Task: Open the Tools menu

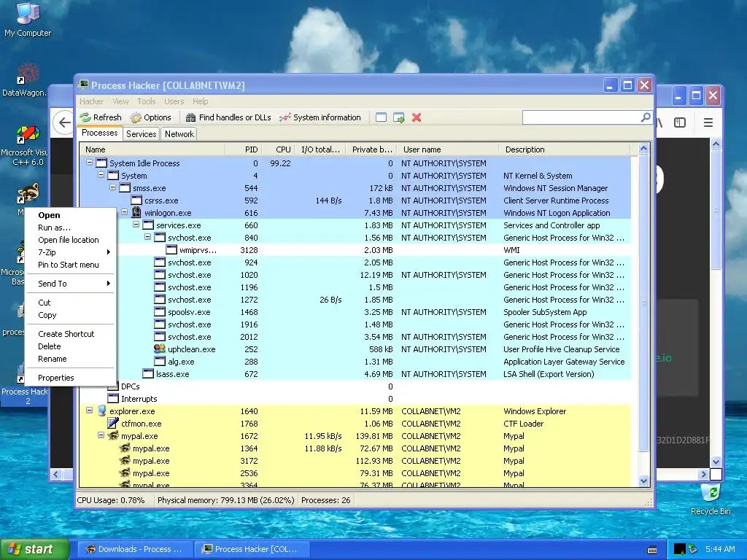Action: (147, 101)
